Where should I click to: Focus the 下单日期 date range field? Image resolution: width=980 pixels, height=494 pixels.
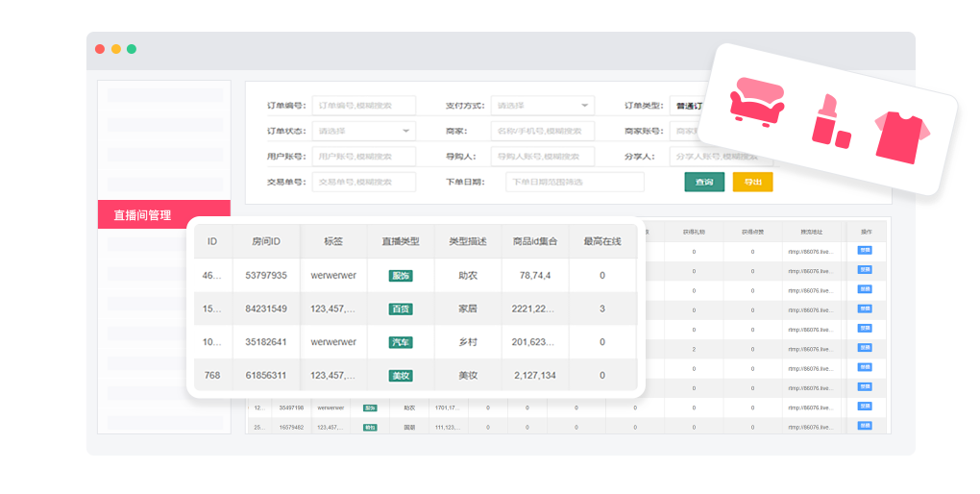click(x=575, y=182)
